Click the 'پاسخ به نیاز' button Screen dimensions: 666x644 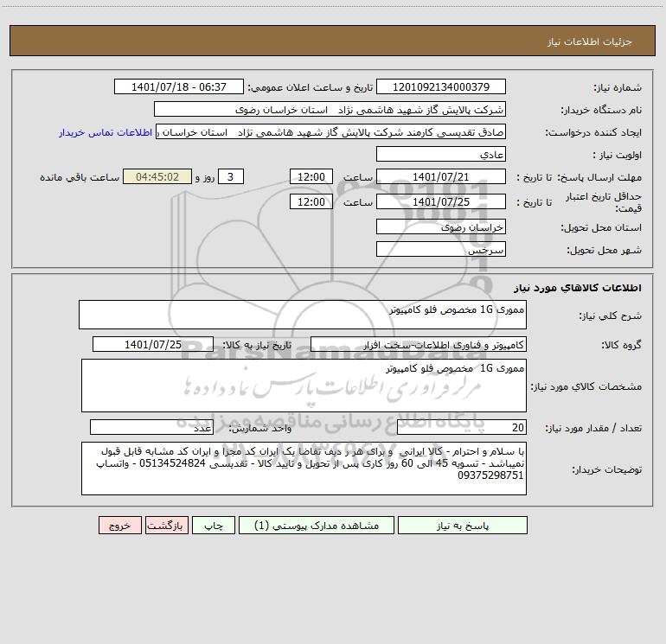tap(462, 526)
